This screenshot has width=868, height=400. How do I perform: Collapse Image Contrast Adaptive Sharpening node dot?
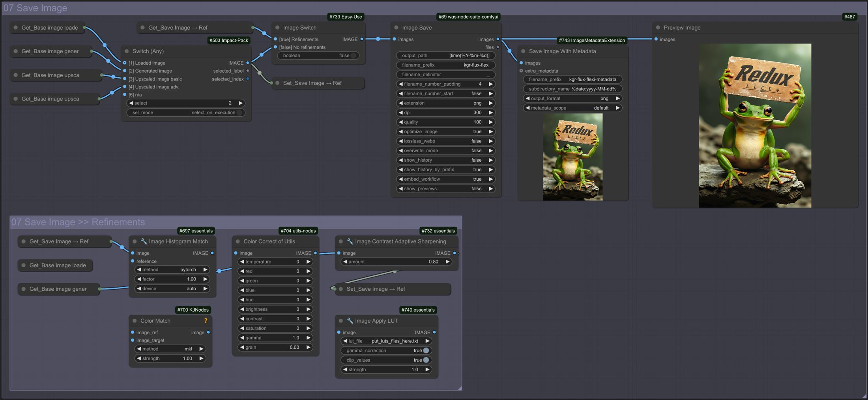pos(341,241)
